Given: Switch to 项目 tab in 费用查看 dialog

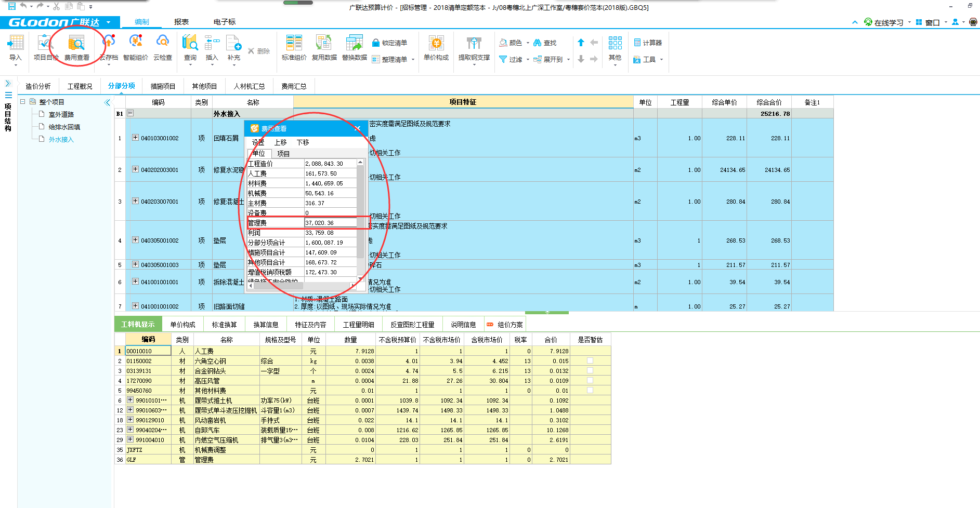Looking at the screenshot, I should click(283, 154).
